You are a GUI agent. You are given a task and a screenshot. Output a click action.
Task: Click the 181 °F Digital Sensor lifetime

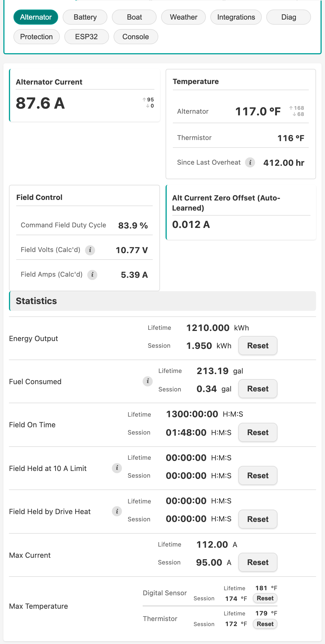[x=266, y=588]
